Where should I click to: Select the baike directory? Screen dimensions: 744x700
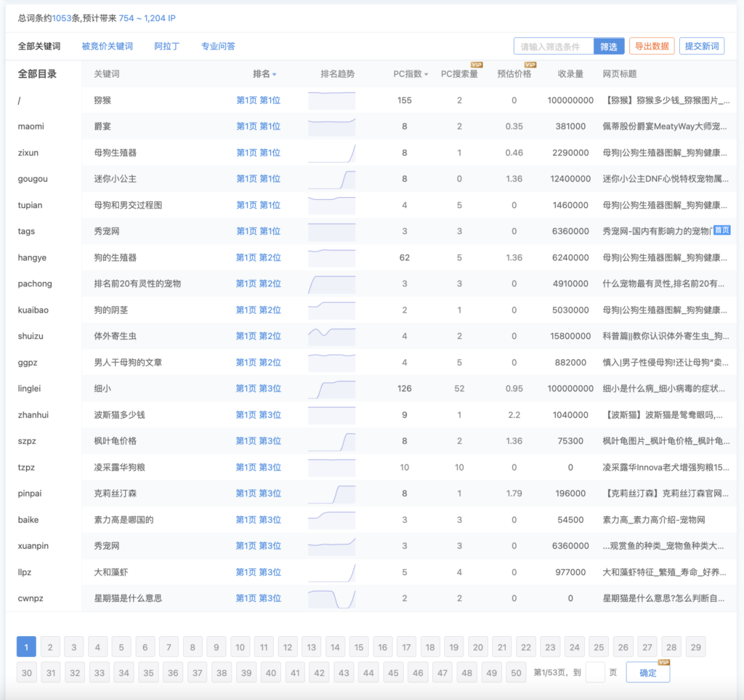[28, 520]
